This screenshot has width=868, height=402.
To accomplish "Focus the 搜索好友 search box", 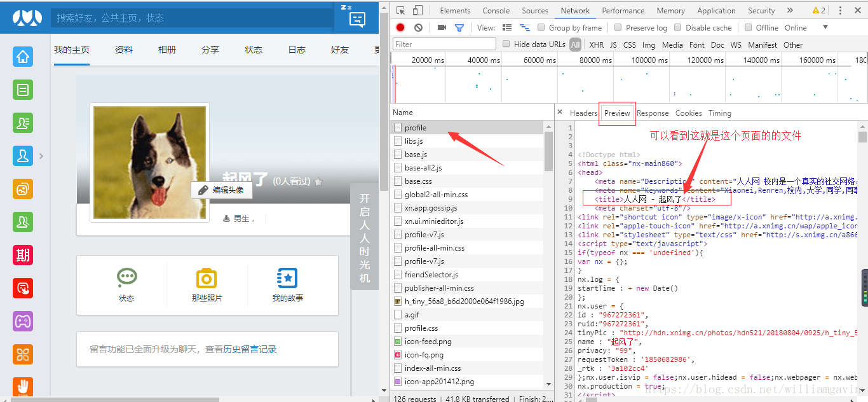I will coord(192,18).
